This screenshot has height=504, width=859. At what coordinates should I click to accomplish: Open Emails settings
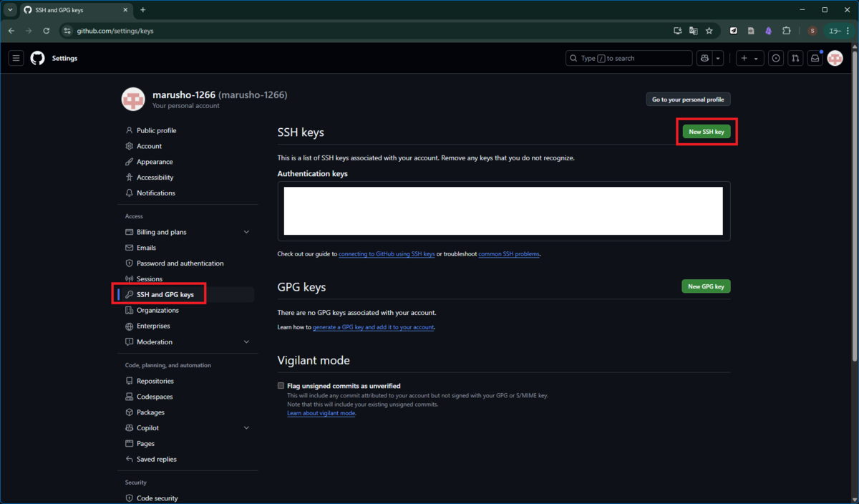[x=146, y=248]
